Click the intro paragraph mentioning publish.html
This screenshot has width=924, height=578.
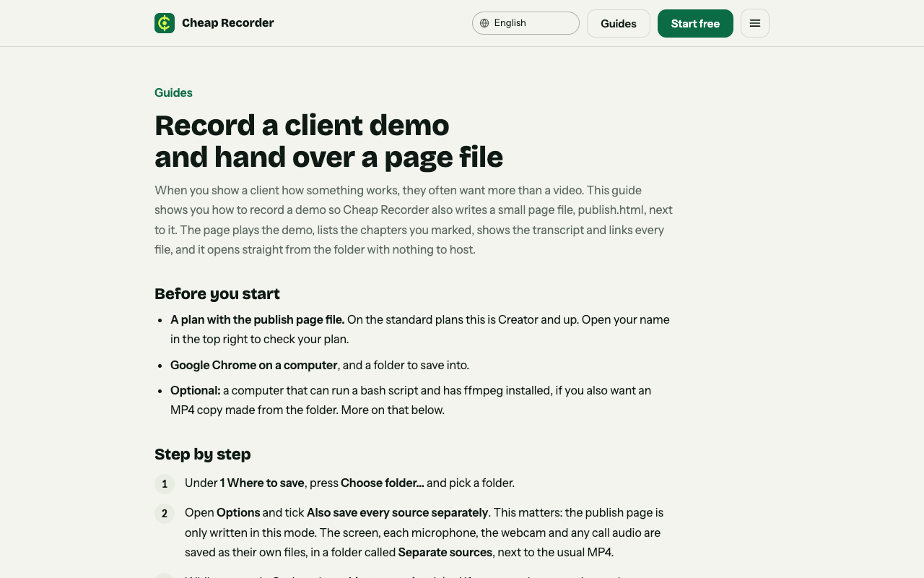(414, 220)
